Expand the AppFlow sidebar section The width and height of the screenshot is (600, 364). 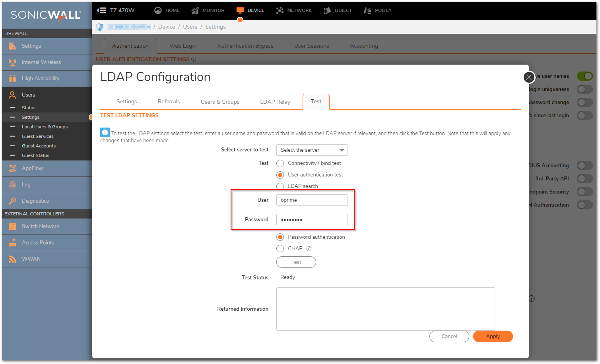[x=32, y=168]
